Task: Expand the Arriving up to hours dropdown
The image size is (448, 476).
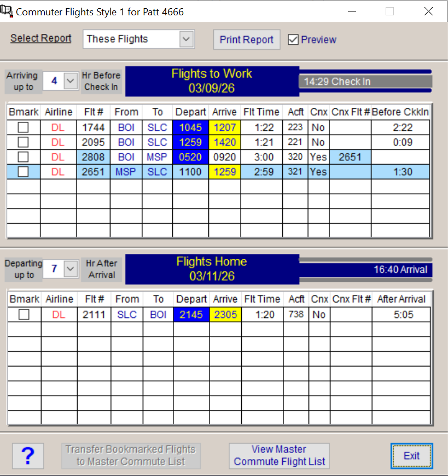Action: tap(71, 81)
